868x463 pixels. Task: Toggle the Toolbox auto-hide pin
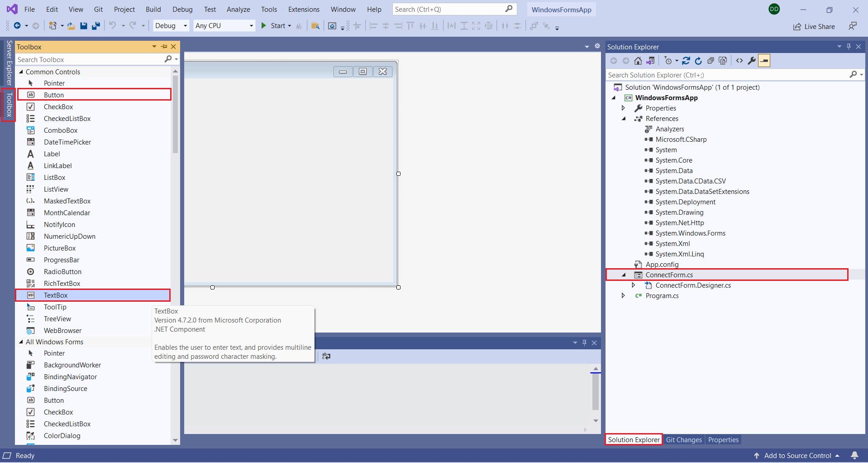[164, 47]
